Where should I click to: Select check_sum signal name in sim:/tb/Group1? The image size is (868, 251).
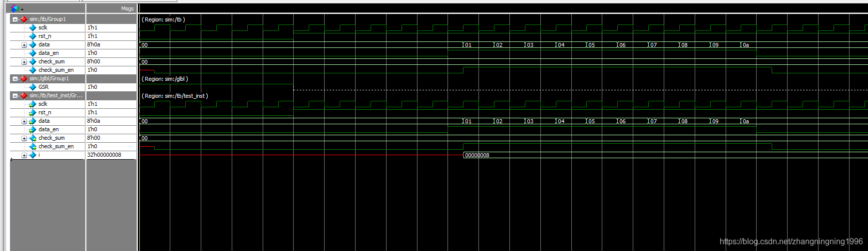point(51,62)
